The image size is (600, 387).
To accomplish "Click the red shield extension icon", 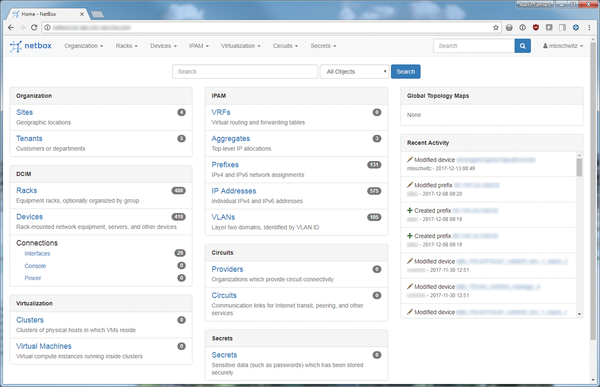I will (x=536, y=28).
